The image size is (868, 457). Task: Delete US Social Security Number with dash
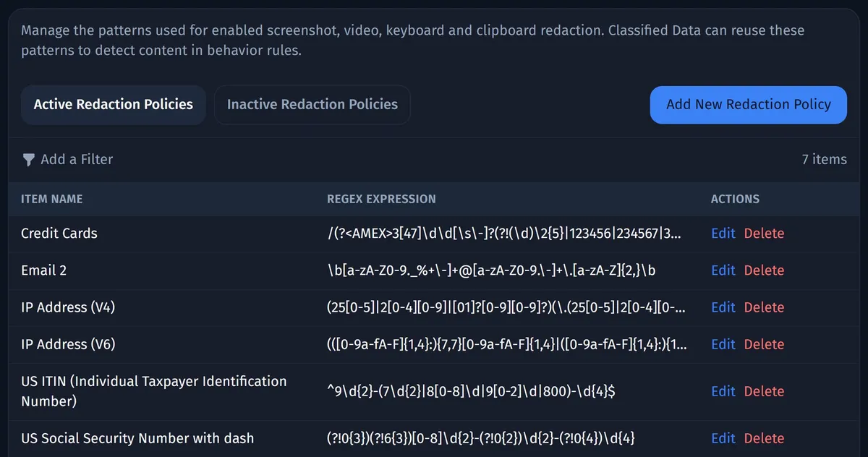(764, 438)
